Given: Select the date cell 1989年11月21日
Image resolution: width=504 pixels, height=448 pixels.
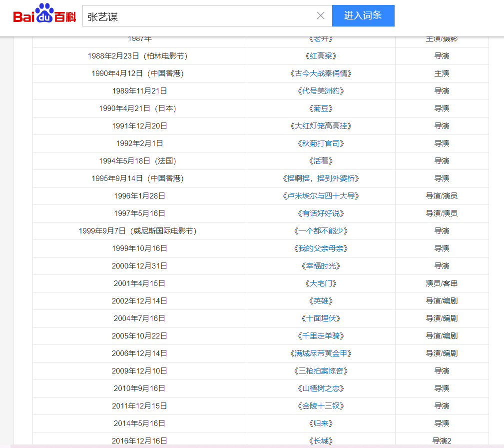Looking at the screenshot, I should (139, 91).
